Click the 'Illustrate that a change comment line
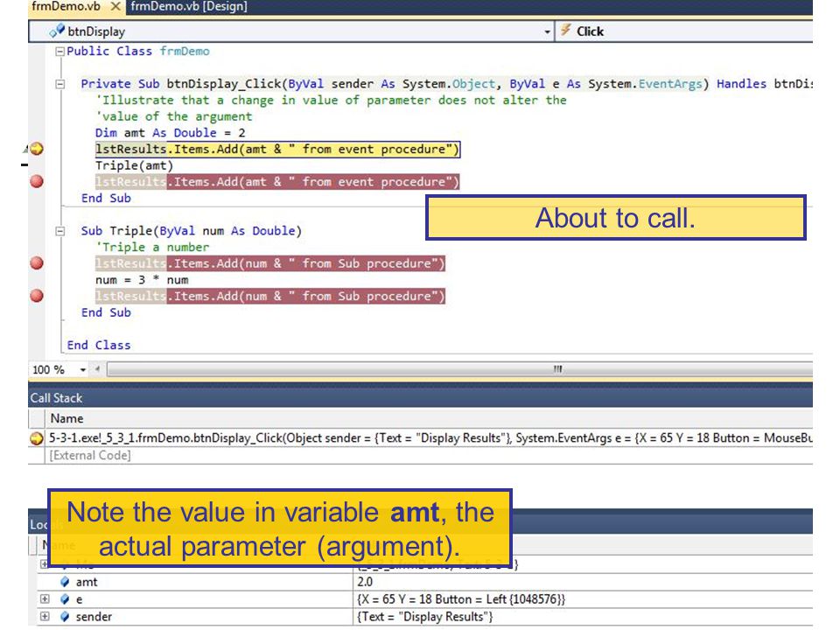Screen dimensions: 840x630 331,100
